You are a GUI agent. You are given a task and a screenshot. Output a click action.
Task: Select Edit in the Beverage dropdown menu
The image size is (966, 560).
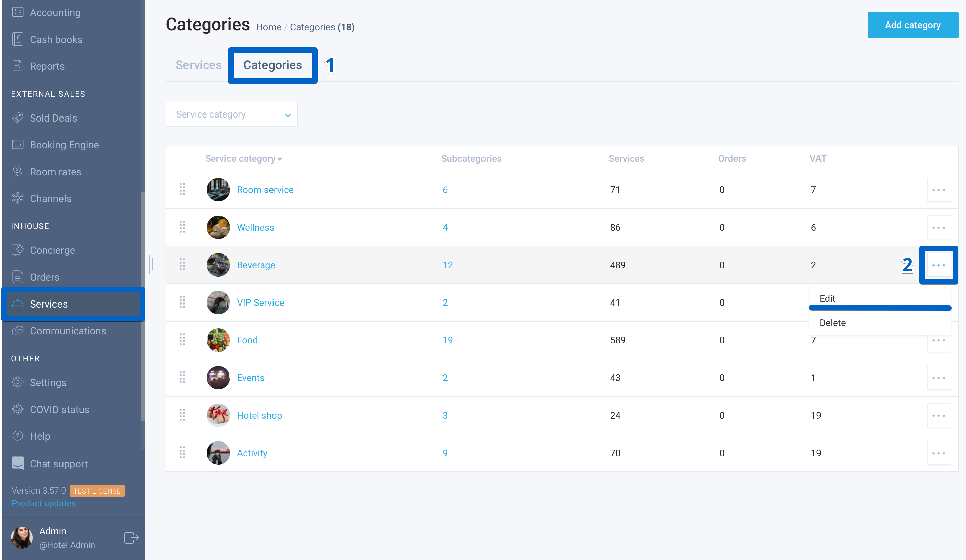(x=827, y=298)
